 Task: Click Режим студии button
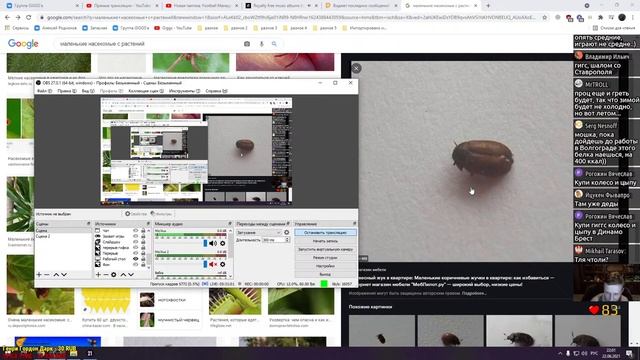tap(325, 258)
